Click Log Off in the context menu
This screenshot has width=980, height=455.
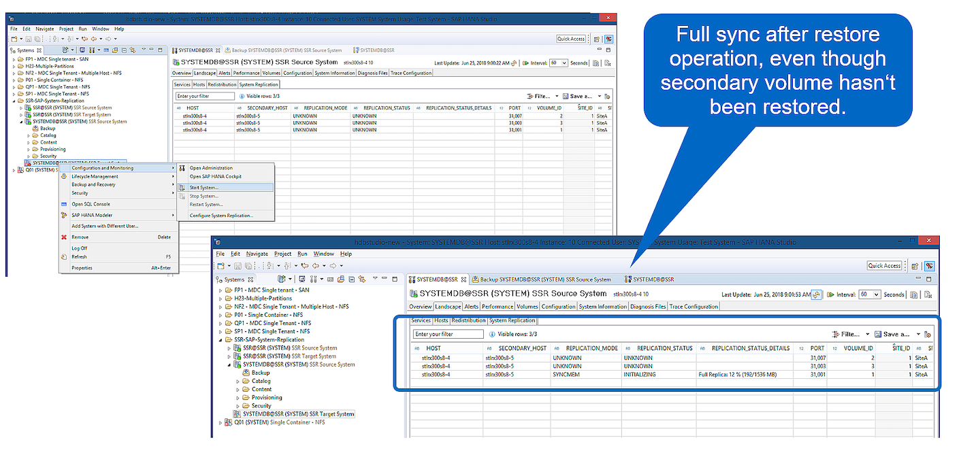pyautogui.click(x=80, y=248)
